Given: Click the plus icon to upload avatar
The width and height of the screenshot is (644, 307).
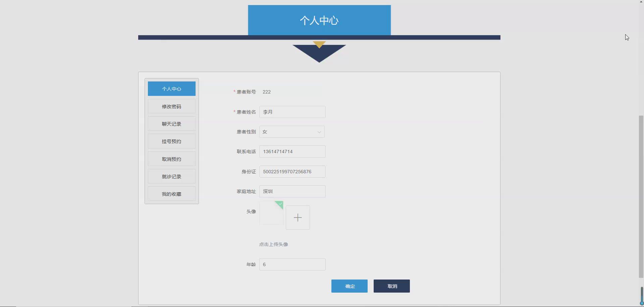Looking at the screenshot, I should (298, 217).
